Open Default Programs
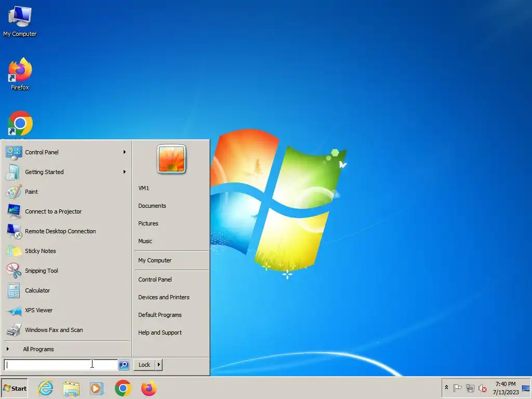Viewport: 532px width, 399px height. click(160, 315)
